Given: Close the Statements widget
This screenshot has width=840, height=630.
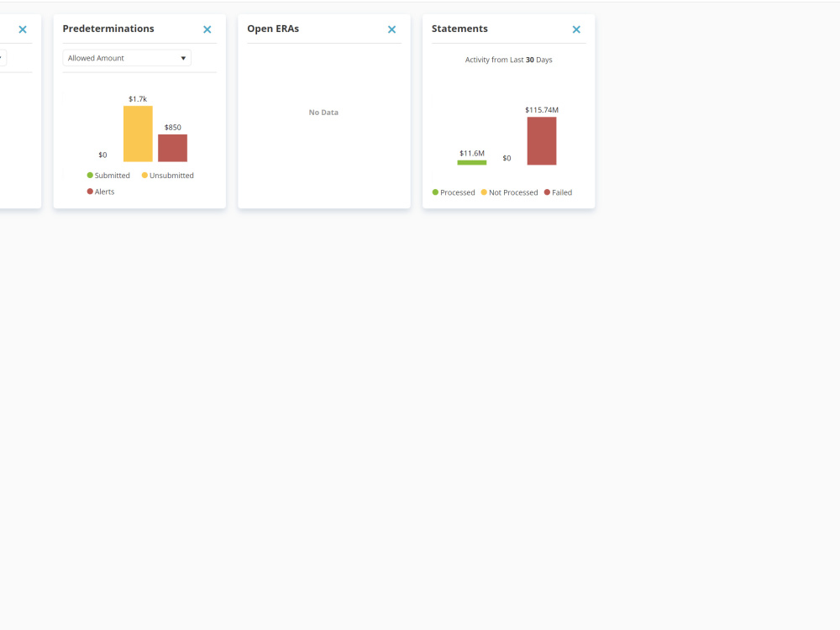Looking at the screenshot, I should pyautogui.click(x=576, y=29).
